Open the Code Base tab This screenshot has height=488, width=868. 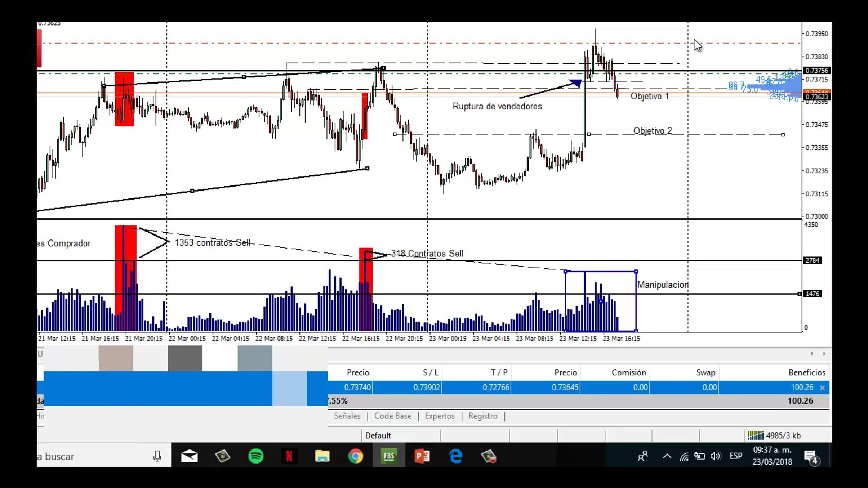point(393,416)
